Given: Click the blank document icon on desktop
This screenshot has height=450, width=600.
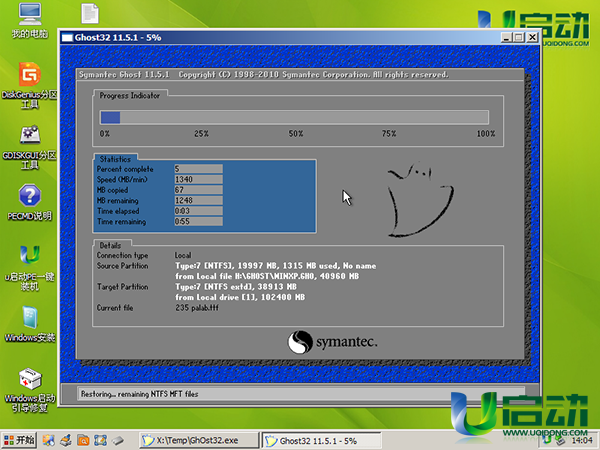Looking at the screenshot, I should point(89,14).
